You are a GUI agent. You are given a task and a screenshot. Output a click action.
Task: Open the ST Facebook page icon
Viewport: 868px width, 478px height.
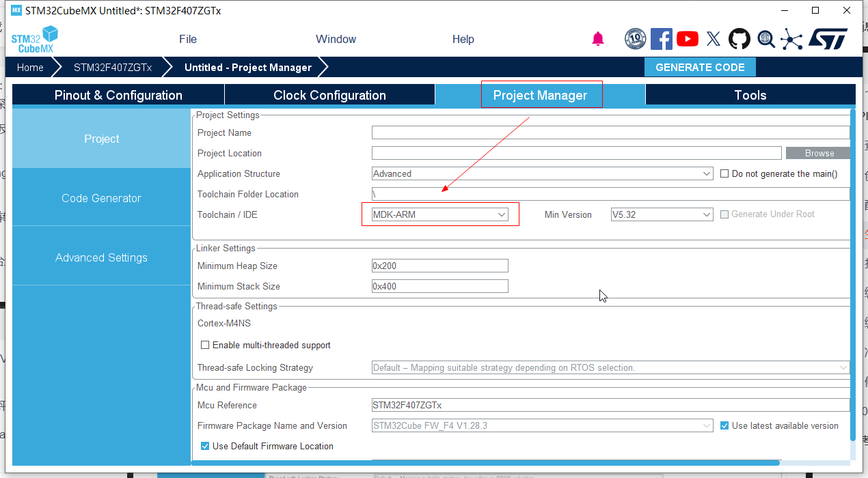662,39
